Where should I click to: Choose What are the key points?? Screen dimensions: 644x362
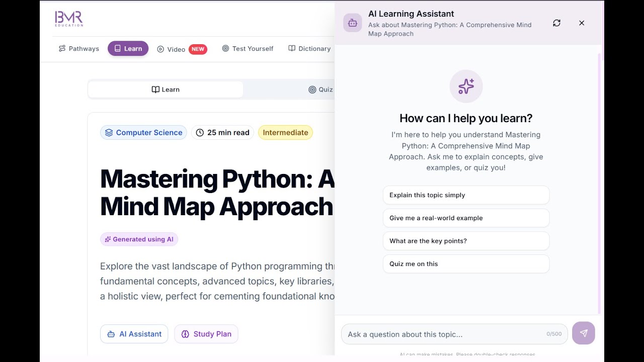coord(466,241)
